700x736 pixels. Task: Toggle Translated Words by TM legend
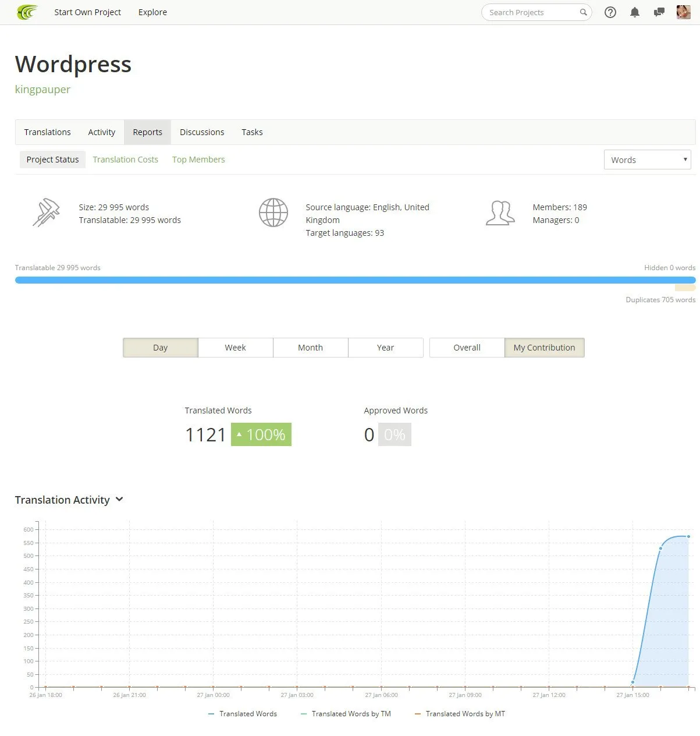pyautogui.click(x=346, y=714)
